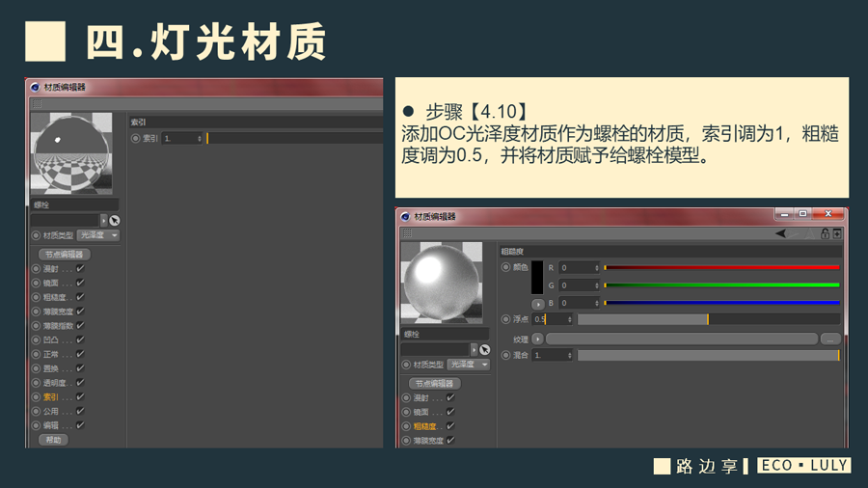Toggle the 薄膜宽度 checkbox in left editor
This screenshot has width=868, height=488.
point(80,311)
